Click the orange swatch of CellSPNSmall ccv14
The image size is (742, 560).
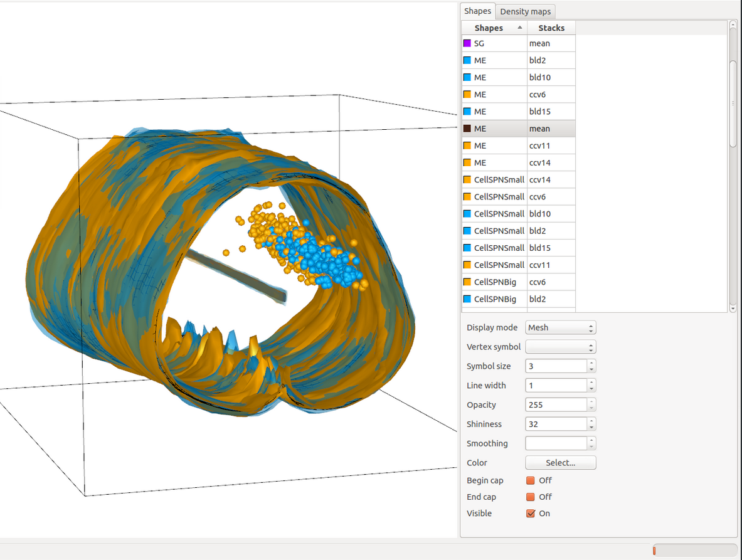(x=467, y=179)
